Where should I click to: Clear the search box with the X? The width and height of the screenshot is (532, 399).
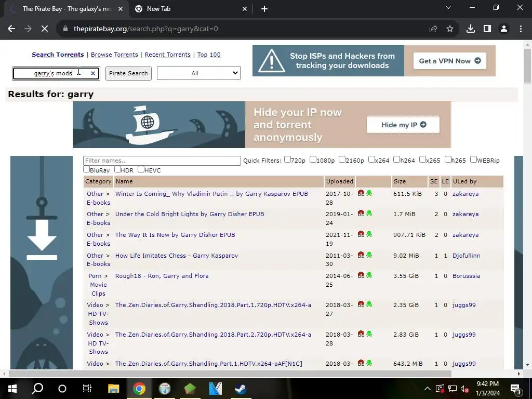(92, 73)
